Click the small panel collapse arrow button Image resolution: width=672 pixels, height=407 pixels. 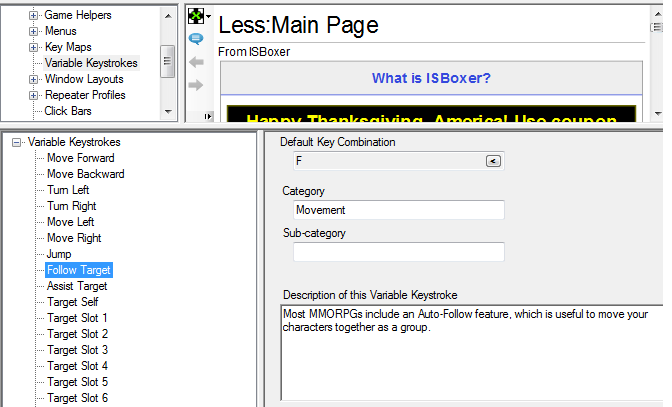click(x=208, y=116)
